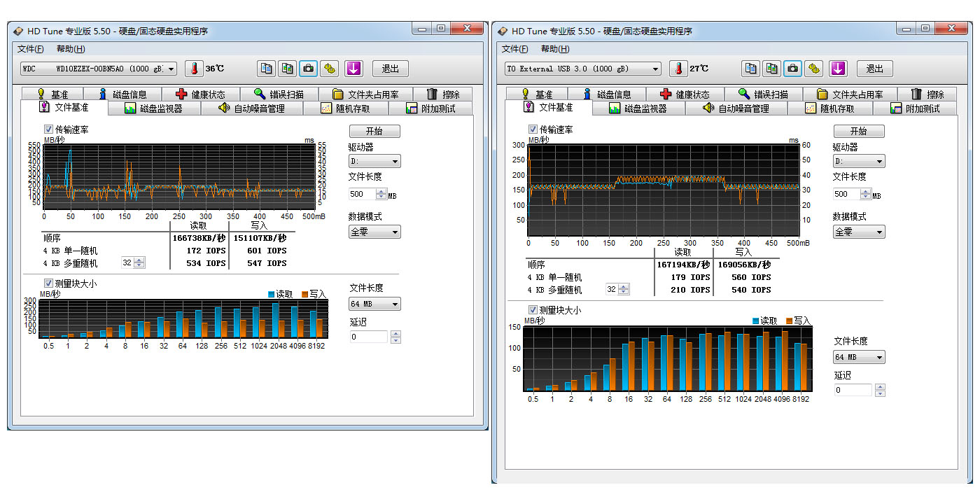Copy screenshot to clipboard in left window
This screenshot has width=980, height=490.
click(287, 68)
